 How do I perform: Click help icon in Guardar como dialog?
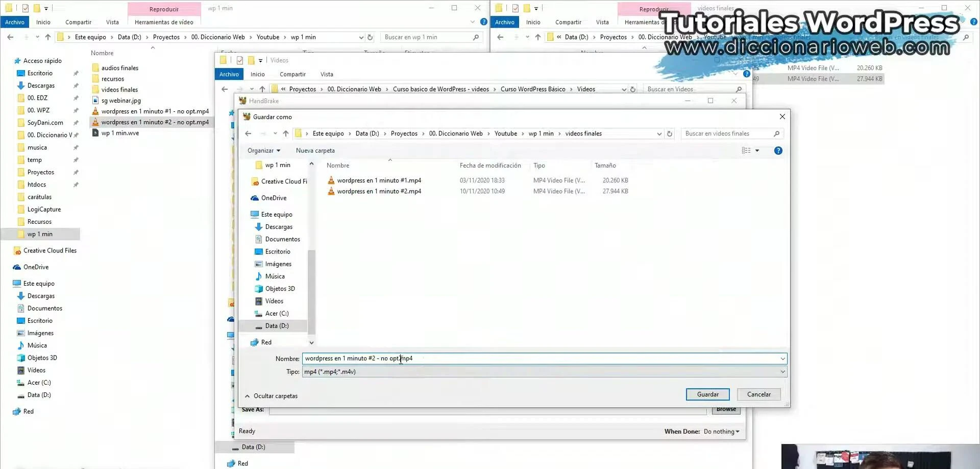click(x=778, y=151)
